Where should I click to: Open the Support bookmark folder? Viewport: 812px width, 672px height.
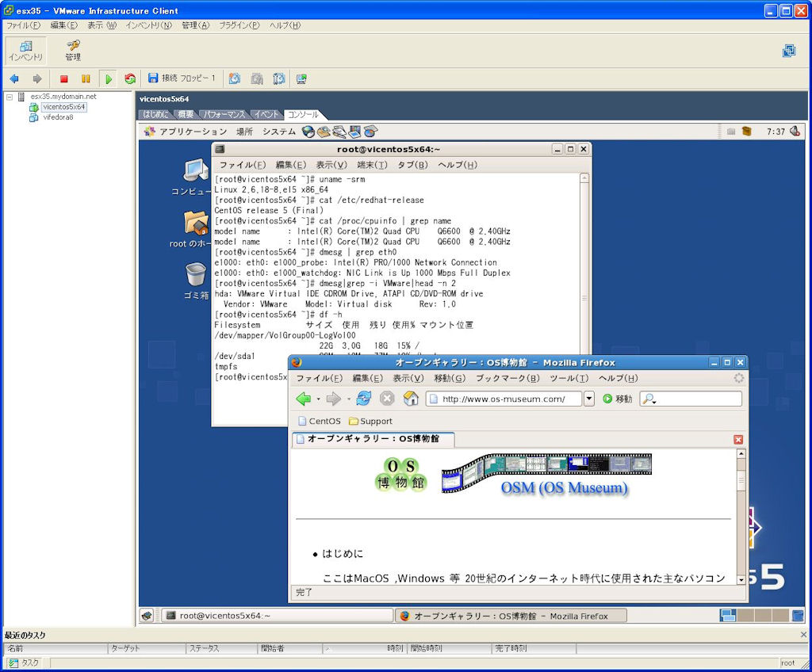point(370,421)
